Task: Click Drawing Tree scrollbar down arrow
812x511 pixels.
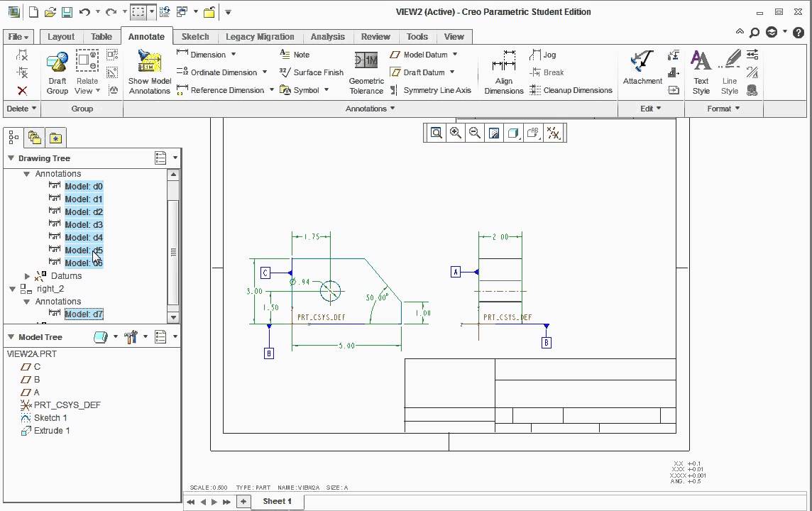Action: pyautogui.click(x=173, y=317)
